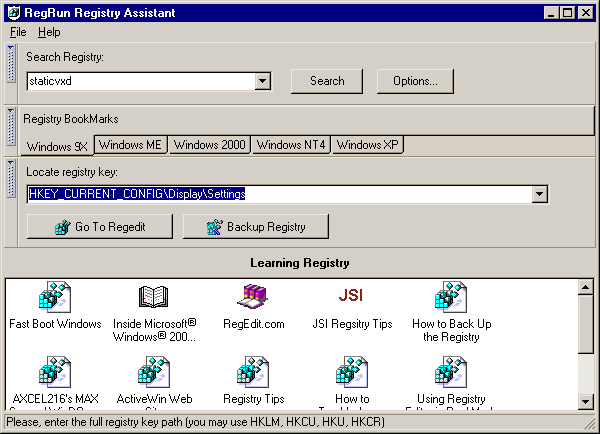Click the scroll down arrow in Learning Registry
The image size is (600, 434).
pos(585,401)
